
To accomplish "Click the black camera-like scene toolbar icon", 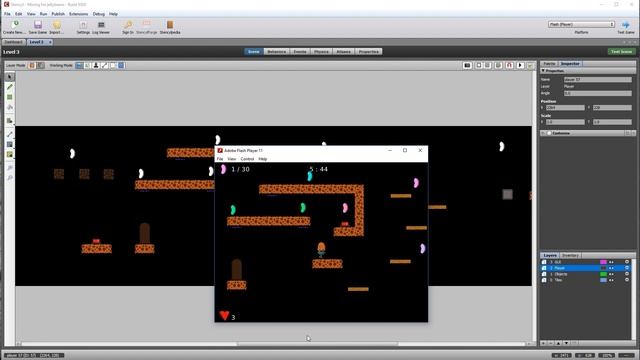I will (467, 65).
